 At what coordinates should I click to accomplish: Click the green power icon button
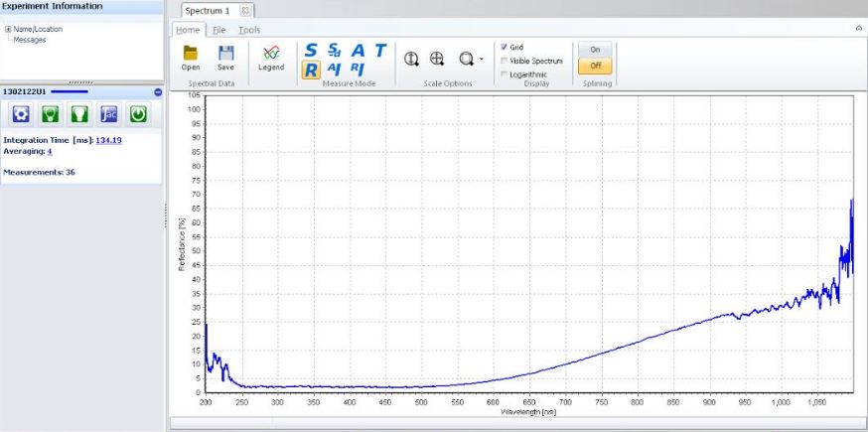point(138,114)
